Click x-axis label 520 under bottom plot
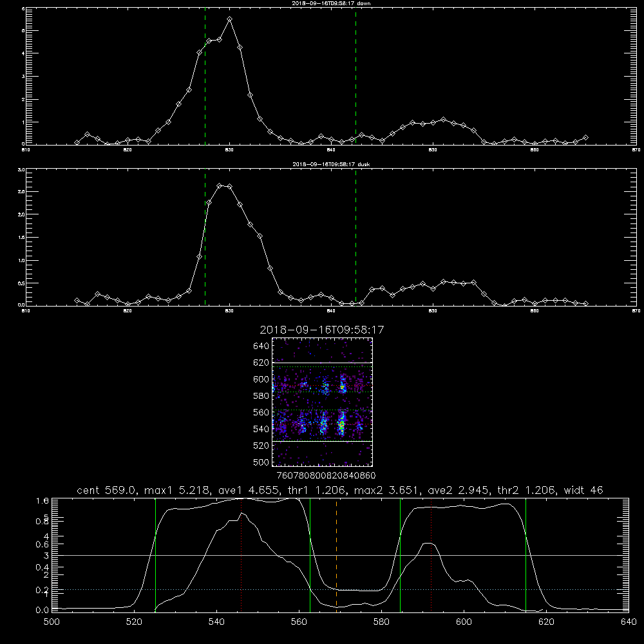This screenshot has height=644, width=644. coord(134,622)
